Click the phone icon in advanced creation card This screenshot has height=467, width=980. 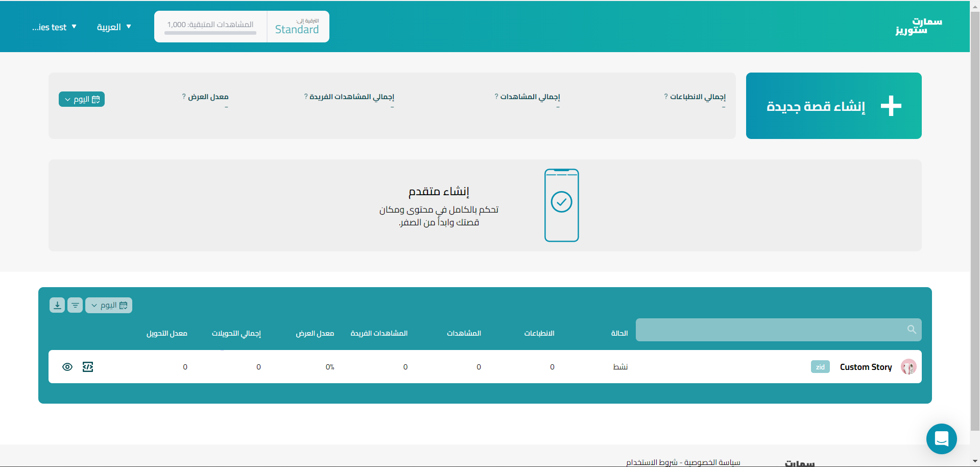[x=561, y=205]
